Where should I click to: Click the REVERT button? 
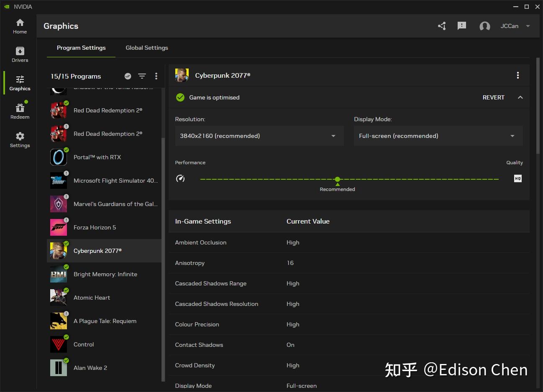pos(494,97)
